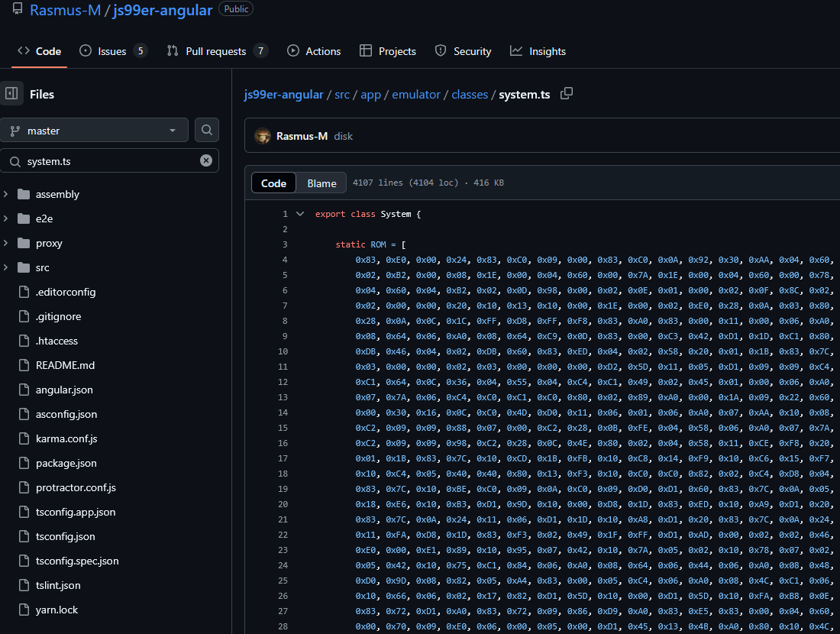Click the repository icon beside Rasmus-M
The width and height of the screenshot is (840, 634).
(18, 9)
